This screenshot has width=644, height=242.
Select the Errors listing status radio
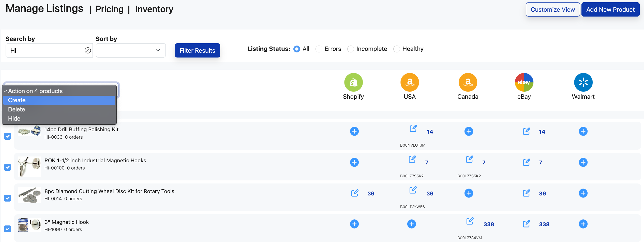(x=319, y=49)
